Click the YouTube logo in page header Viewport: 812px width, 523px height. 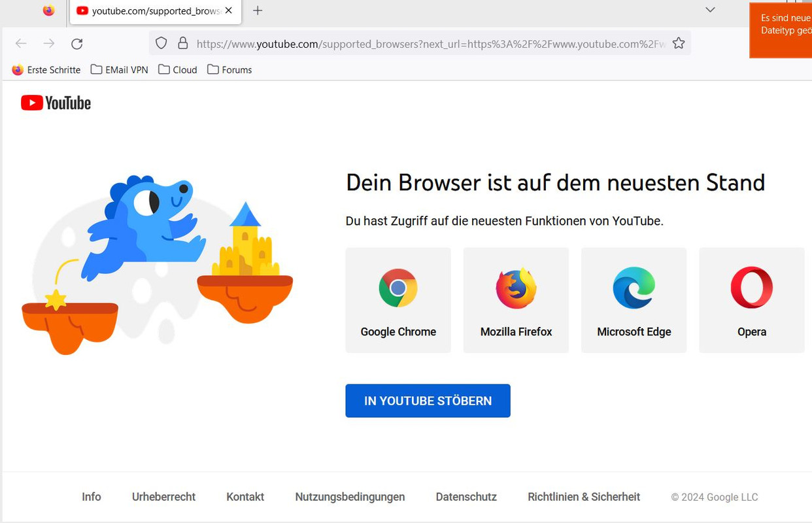[56, 103]
